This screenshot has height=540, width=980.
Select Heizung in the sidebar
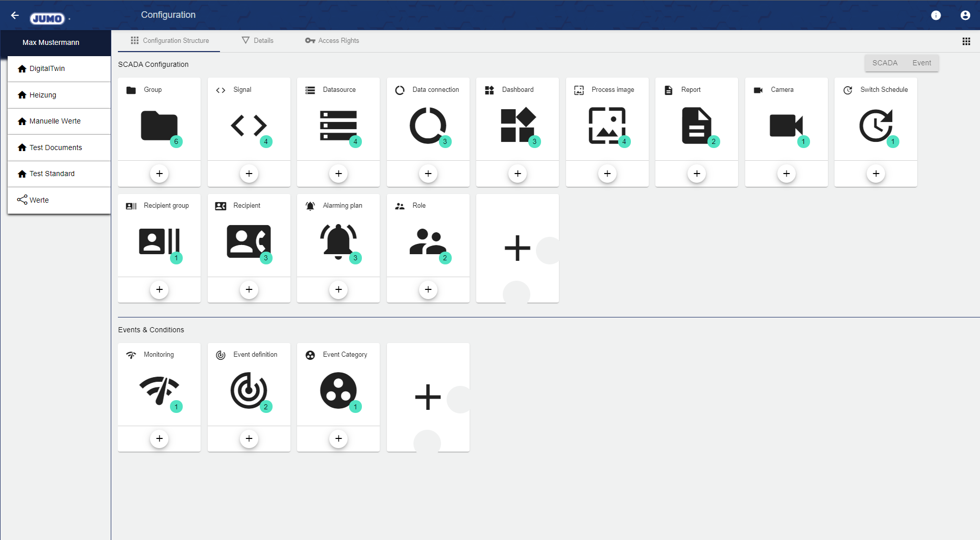tap(43, 95)
